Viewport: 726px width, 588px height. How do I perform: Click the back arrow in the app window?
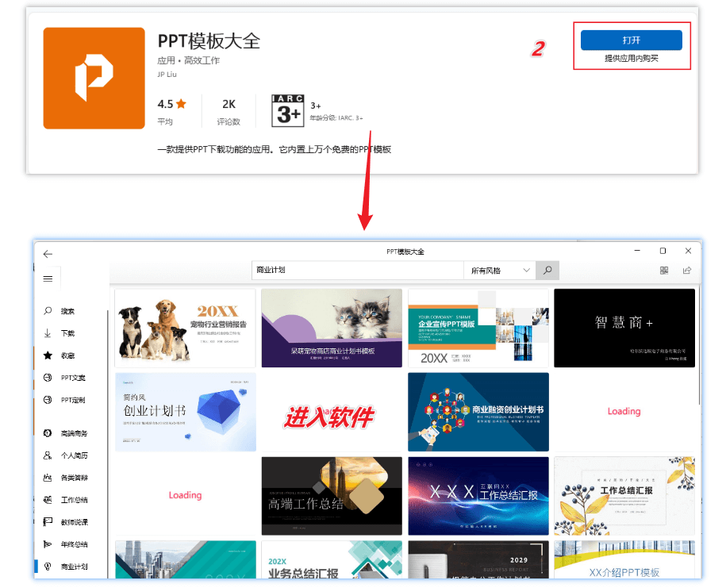click(x=46, y=253)
